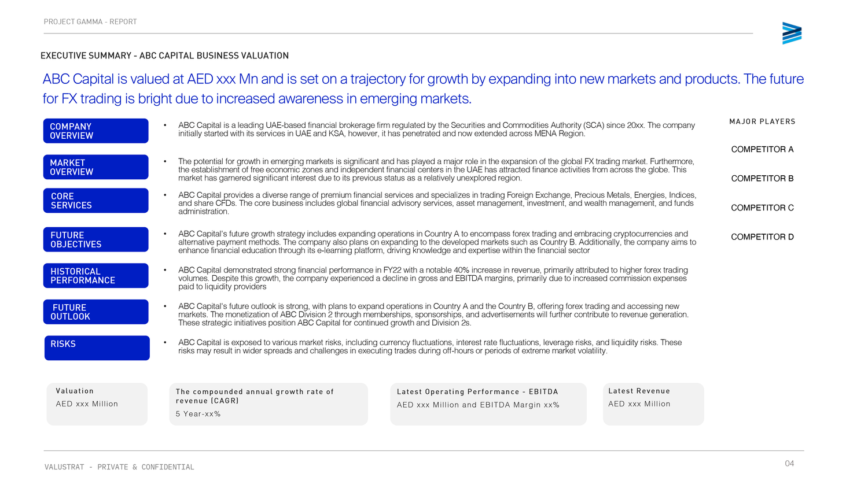Select Competitor C in the players list
Viewport: 868px width, 488px height.
coord(762,208)
